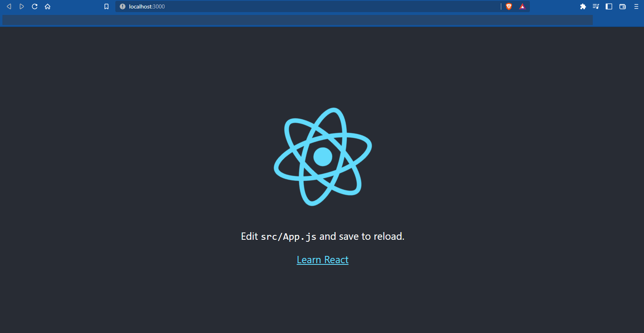Open the Brave Wallet icon
This screenshot has width=644, height=333.
623,6
